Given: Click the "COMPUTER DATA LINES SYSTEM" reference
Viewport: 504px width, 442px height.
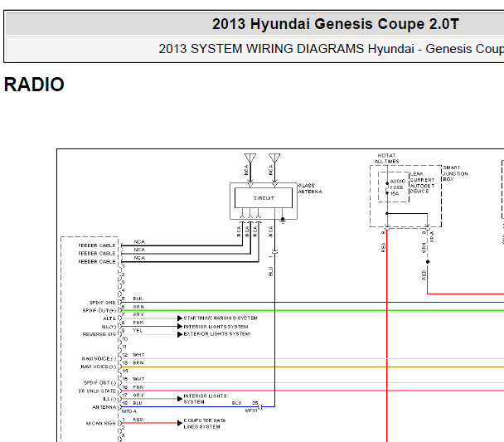Looking at the screenshot, I should [x=205, y=424].
